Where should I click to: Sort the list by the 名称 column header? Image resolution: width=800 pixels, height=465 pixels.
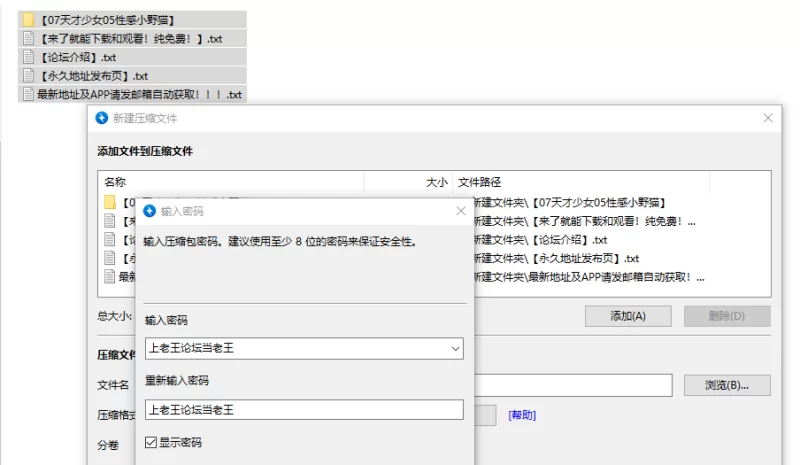(115, 182)
